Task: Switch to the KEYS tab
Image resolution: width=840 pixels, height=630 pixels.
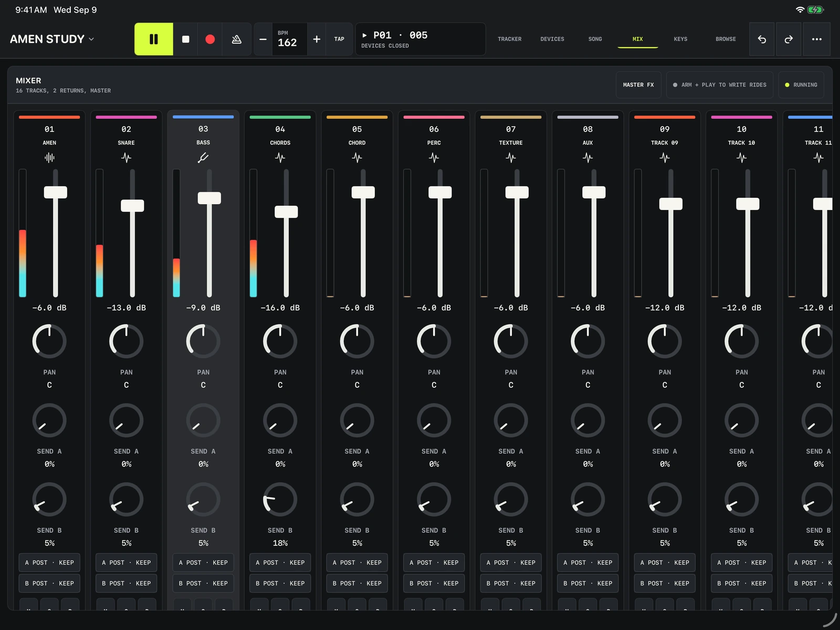Action: click(x=680, y=39)
